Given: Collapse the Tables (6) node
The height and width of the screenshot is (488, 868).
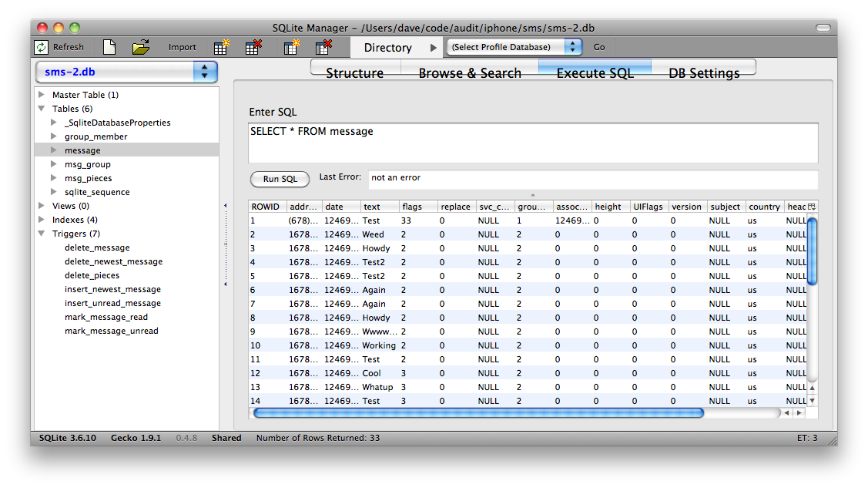Looking at the screenshot, I should (x=42, y=109).
